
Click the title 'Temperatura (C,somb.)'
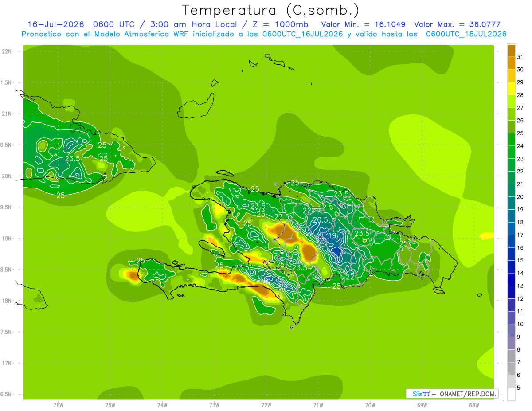tap(270, 10)
